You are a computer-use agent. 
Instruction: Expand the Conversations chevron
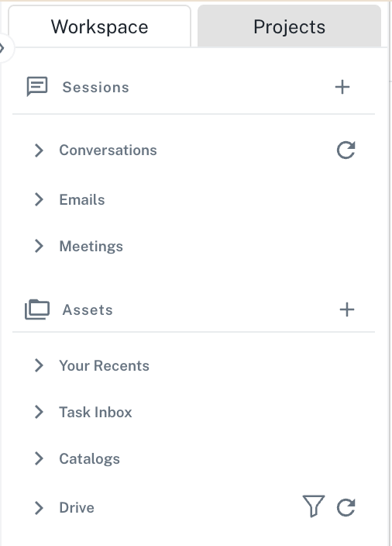(40, 150)
